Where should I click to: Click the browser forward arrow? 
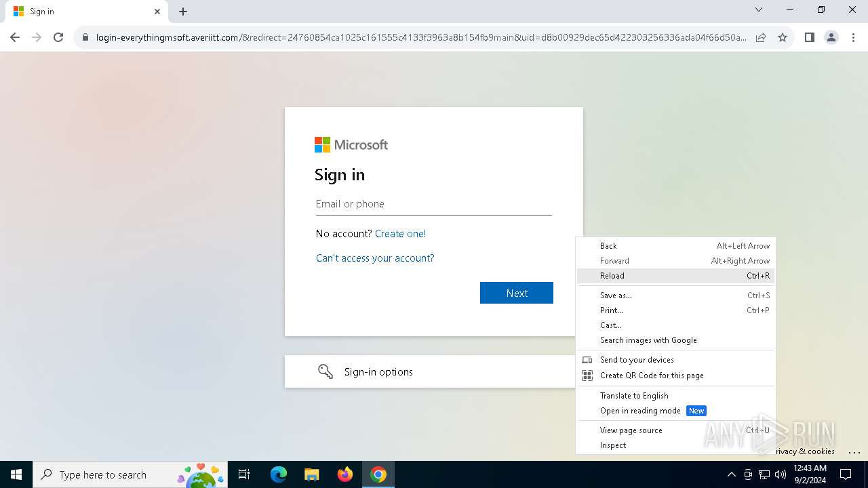pyautogui.click(x=37, y=37)
